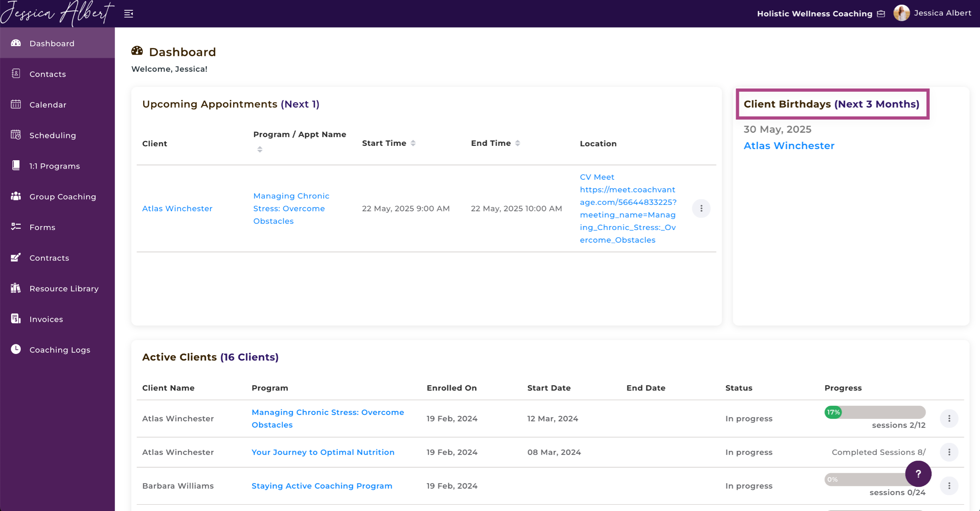Image resolution: width=980 pixels, height=511 pixels.
Task: Click 'sessions 2/12' progress text
Action: [899, 425]
